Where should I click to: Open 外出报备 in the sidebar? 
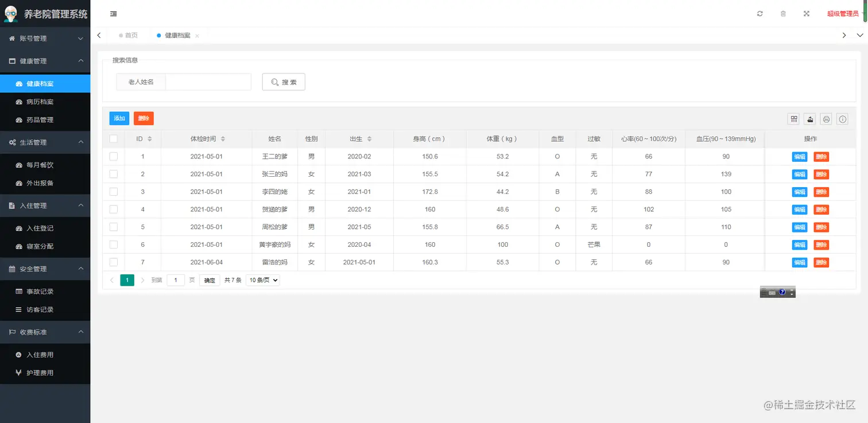tap(45, 183)
